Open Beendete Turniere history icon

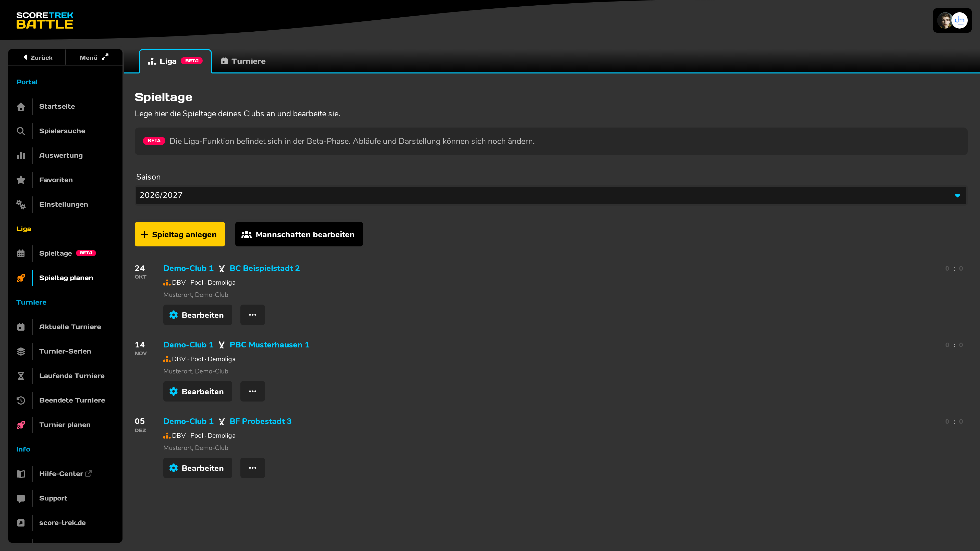(21, 400)
